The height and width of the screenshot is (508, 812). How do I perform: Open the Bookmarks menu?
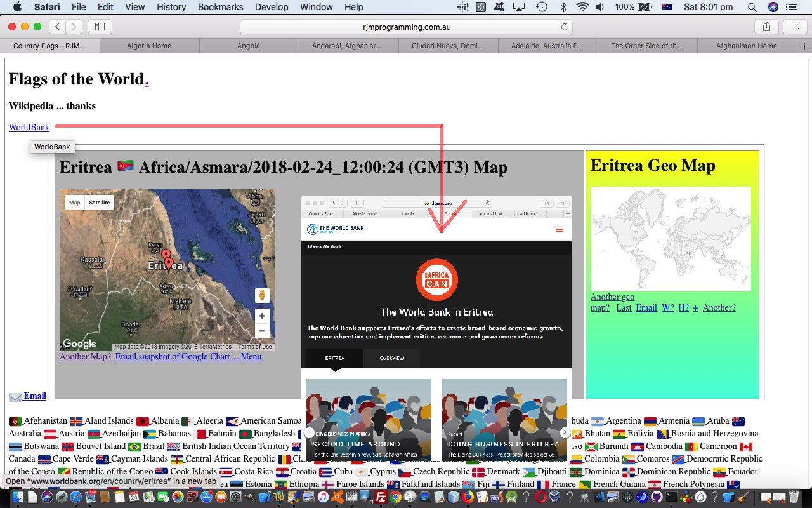point(220,7)
